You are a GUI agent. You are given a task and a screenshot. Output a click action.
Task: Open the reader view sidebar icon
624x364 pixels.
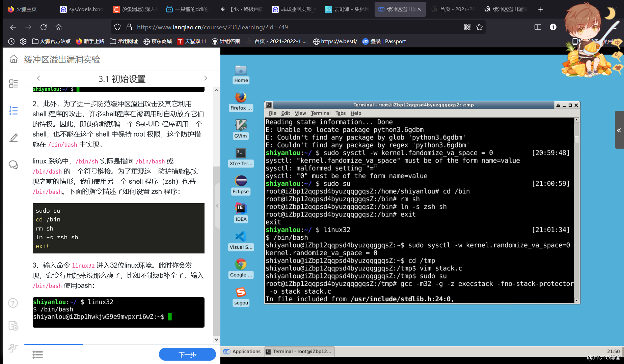point(538,27)
